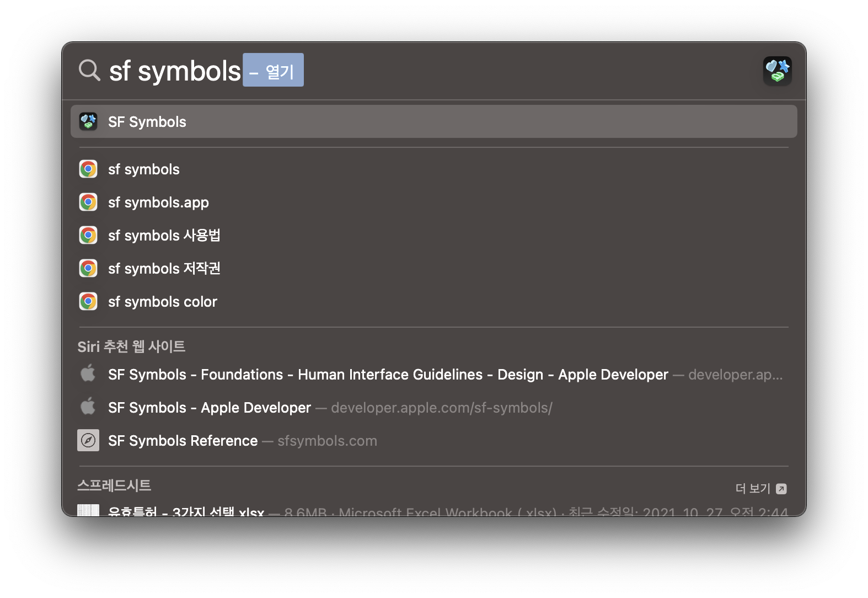Click the Chrome icon beside 'sf symbols'
Screen dimensions: 868x598
coord(88,169)
